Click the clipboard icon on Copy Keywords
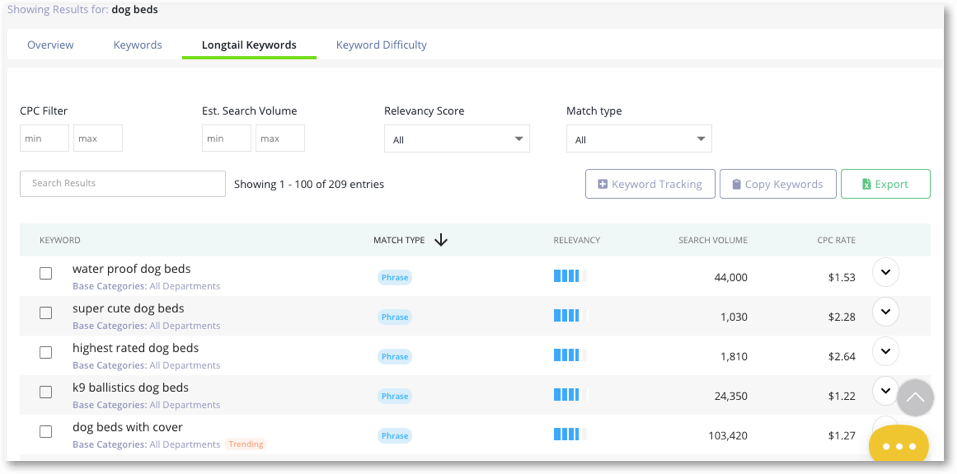Image resolution: width=957 pixels, height=474 pixels. (x=736, y=184)
